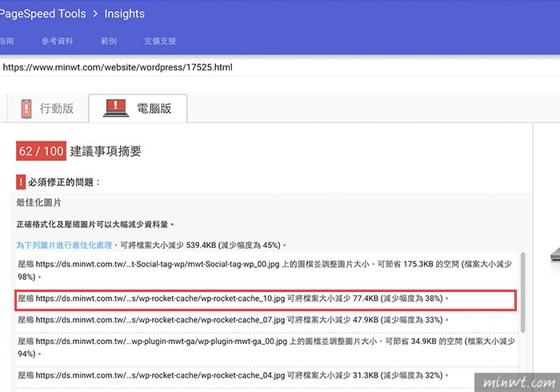Click the 最佳化圖片 section heading
Screen dimensions: 560x392
(x=38, y=202)
